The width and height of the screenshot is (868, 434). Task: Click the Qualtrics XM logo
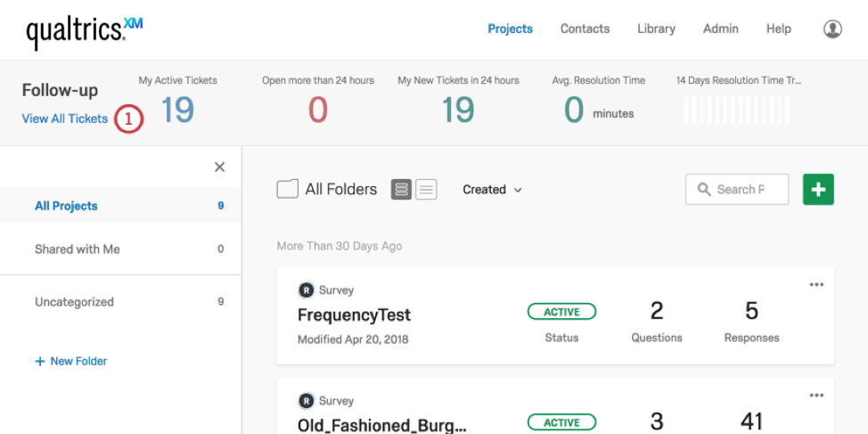[84, 31]
